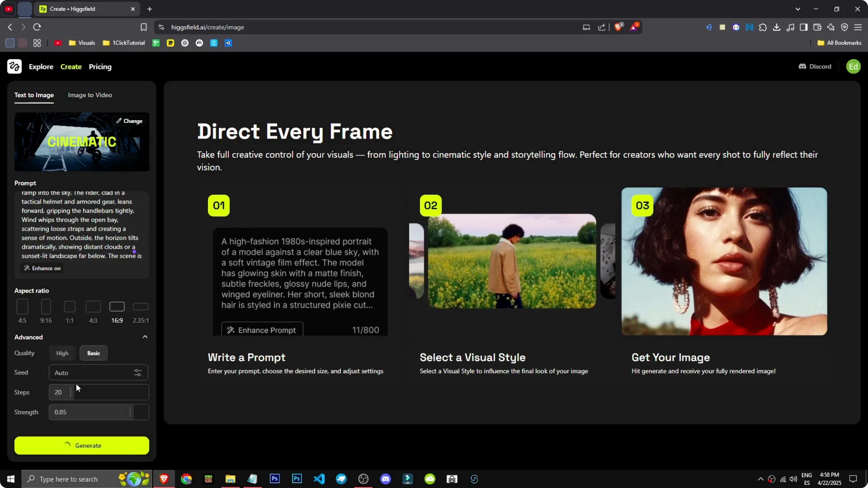868x488 pixels.
Task: Click the Enhance Prompt icon in card 01
Action: point(231,330)
